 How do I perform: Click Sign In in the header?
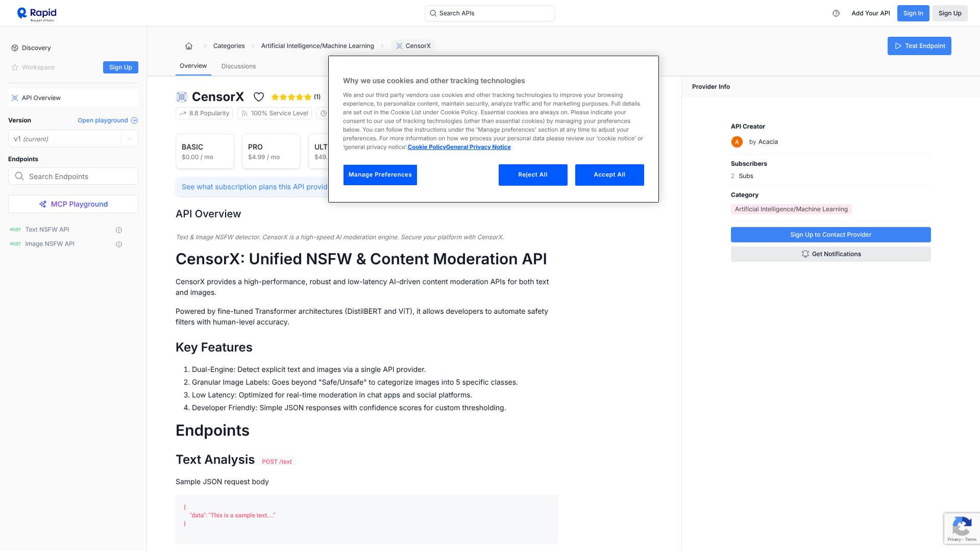click(x=913, y=13)
